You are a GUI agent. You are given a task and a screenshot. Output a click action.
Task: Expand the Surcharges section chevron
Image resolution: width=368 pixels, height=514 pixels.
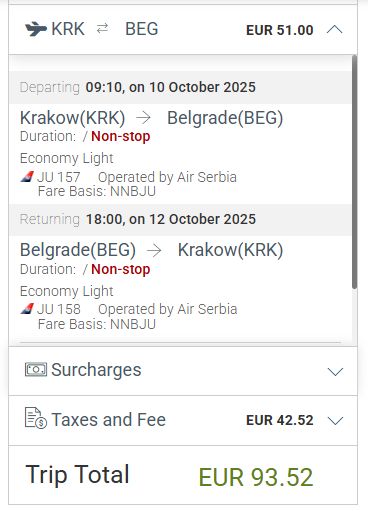click(335, 371)
